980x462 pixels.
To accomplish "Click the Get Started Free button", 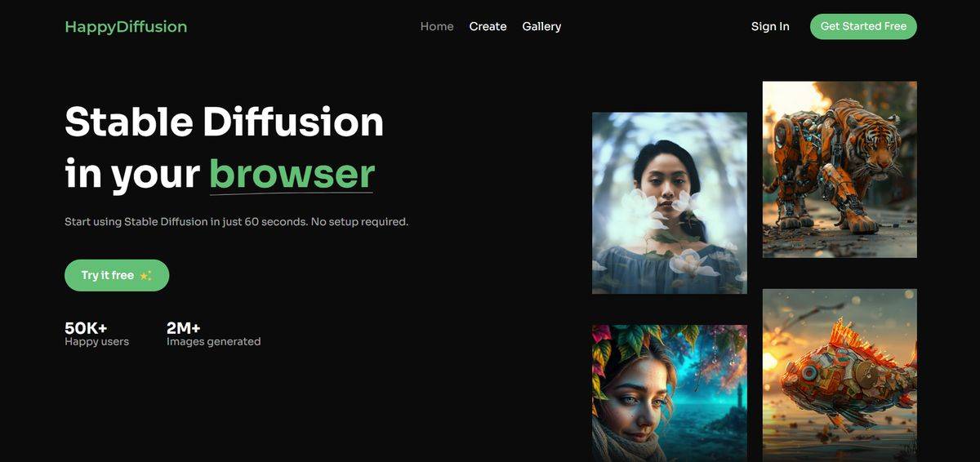I will 863,26.
